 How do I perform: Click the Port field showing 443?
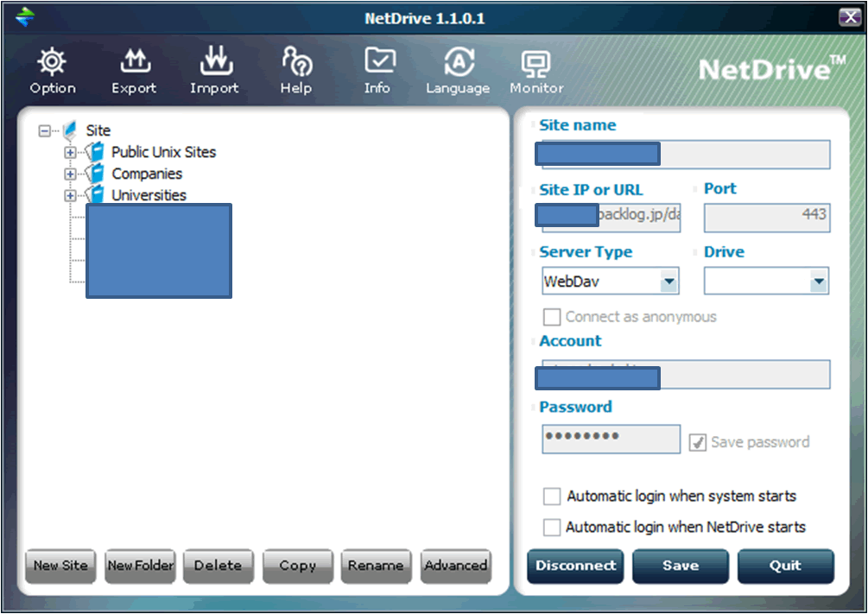click(767, 218)
